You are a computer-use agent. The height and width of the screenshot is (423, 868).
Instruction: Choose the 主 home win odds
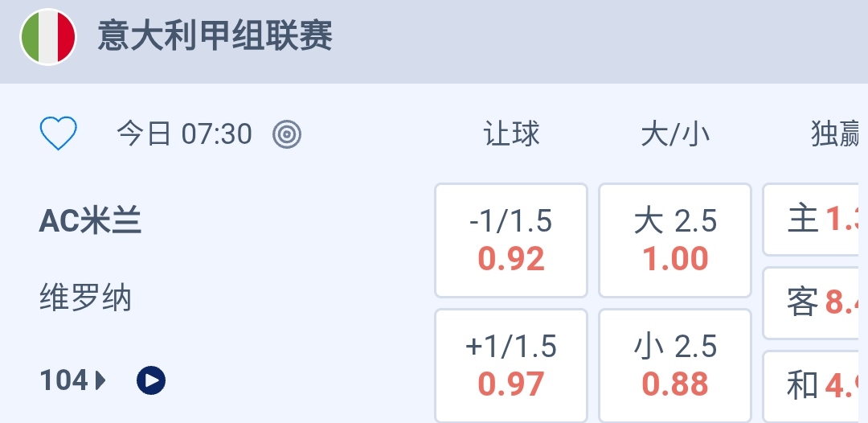(x=815, y=219)
